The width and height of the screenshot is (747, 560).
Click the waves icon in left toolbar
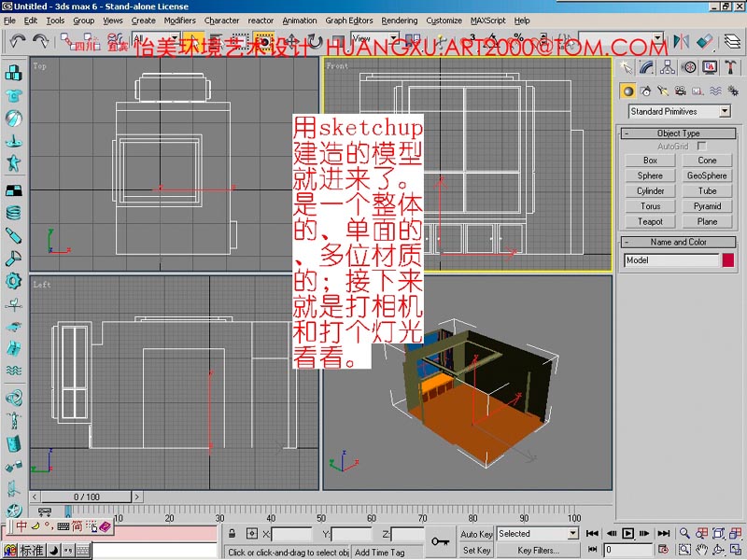[x=14, y=370]
